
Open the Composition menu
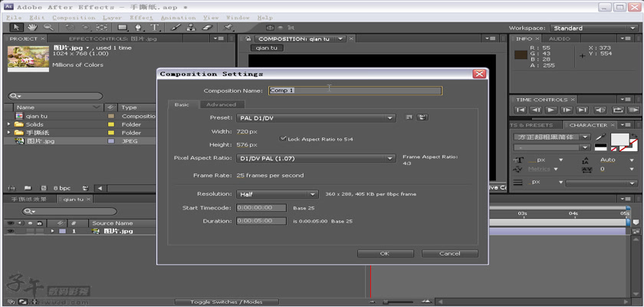pos(74,18)
